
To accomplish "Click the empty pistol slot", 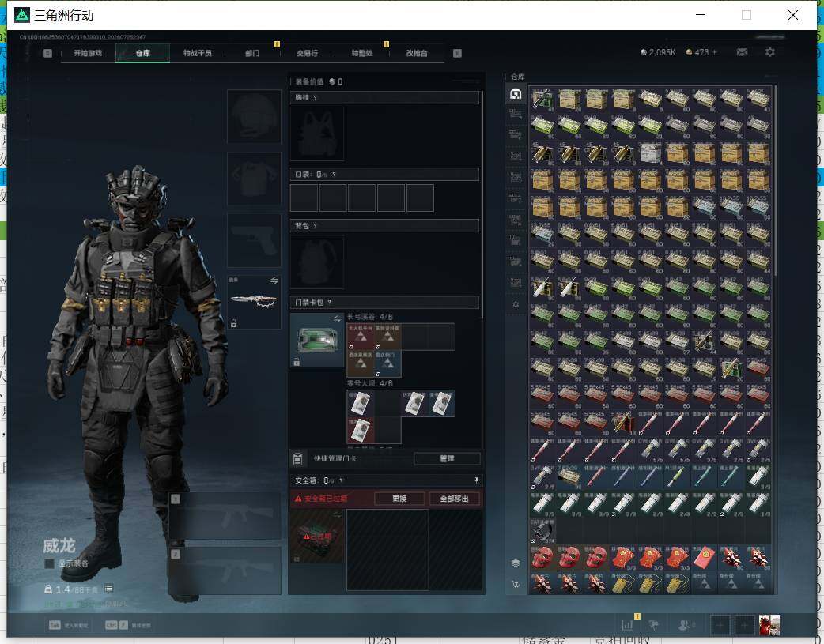I will pyautogui.click(x=254, y=240).
